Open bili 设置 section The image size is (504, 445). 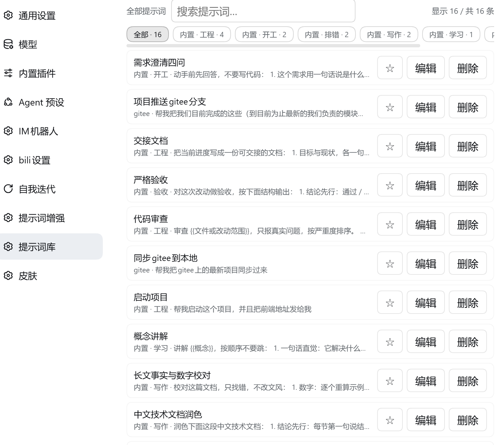click(x=51, y=160)
